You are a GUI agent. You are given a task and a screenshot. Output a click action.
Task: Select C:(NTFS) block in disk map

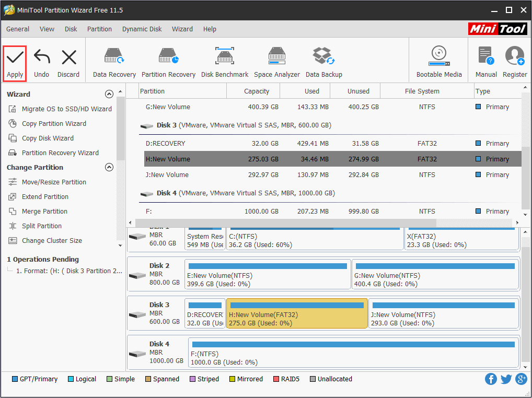315,239
